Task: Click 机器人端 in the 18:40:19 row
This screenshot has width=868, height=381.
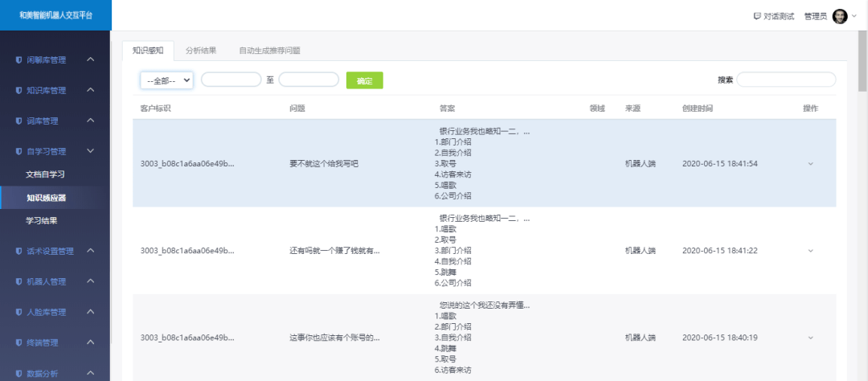Action: [x=641, y=338]
